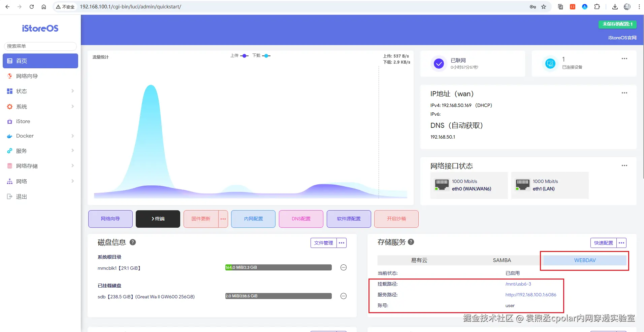Viewport: 644px width, 332px height.
Task: Click 快速配置 in storage service
Action: [604, 243]
